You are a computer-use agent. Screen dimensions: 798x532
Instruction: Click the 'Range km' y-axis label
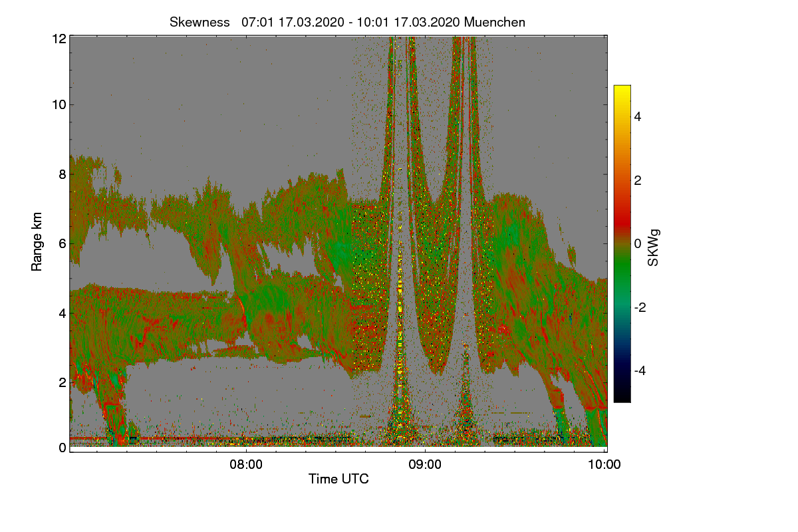pos(37,241)
